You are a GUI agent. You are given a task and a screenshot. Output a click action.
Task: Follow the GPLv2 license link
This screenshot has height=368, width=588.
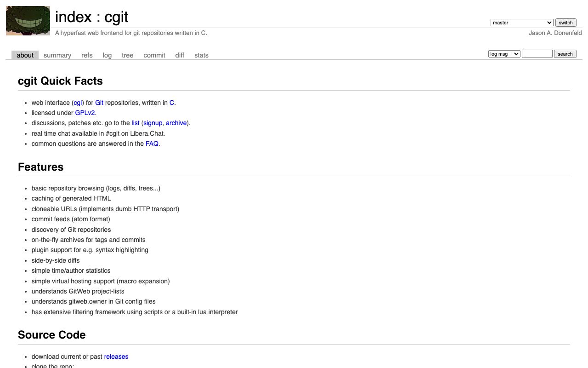[85, 113]
